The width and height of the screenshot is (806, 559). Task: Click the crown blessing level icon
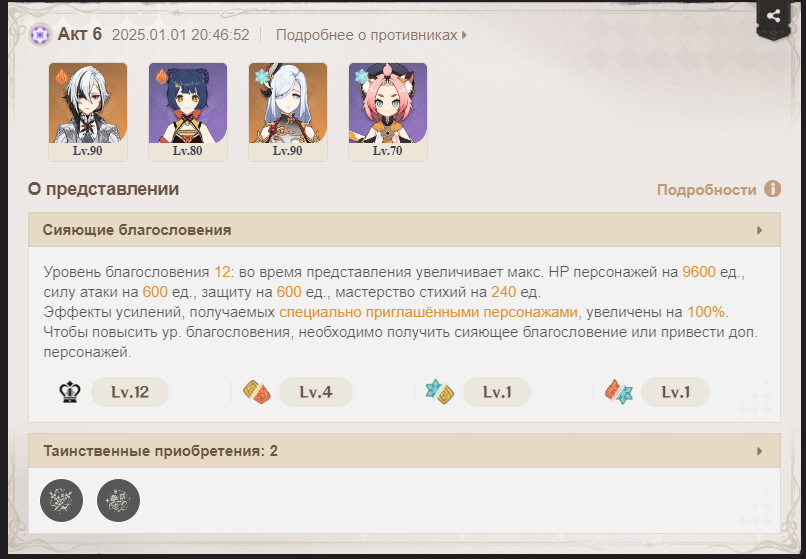pyautogui.click(x=70, y=392)
